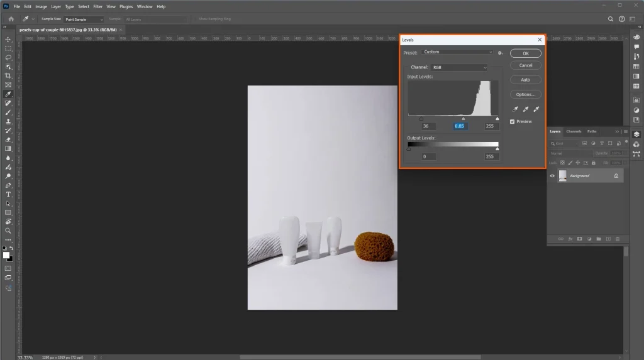644x360 pixels.
Task: Expand the Layers panel flyout menu
Action: coord(626,132)
